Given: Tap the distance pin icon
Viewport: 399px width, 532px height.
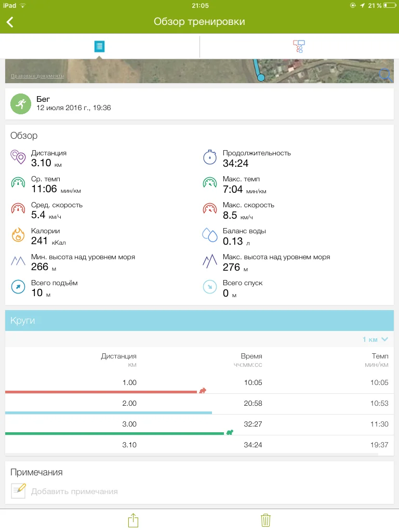Looking at the screenshot, I should [18, 157].
